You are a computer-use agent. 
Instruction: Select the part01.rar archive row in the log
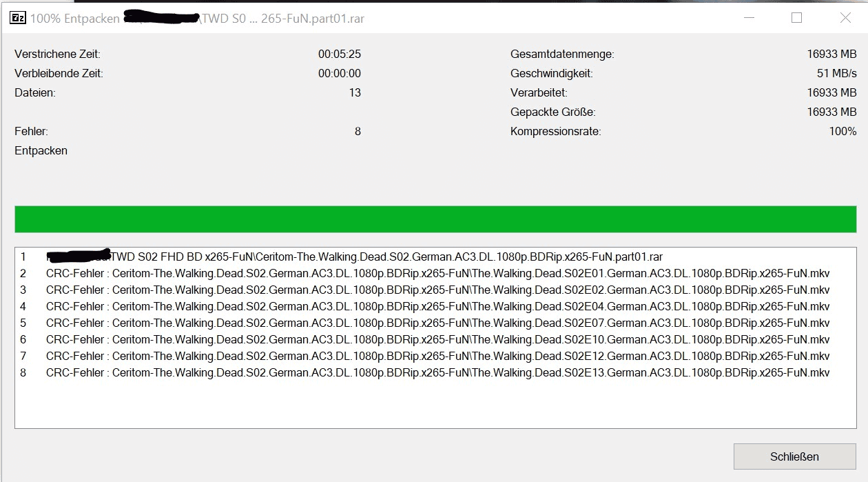pos(435,257)
